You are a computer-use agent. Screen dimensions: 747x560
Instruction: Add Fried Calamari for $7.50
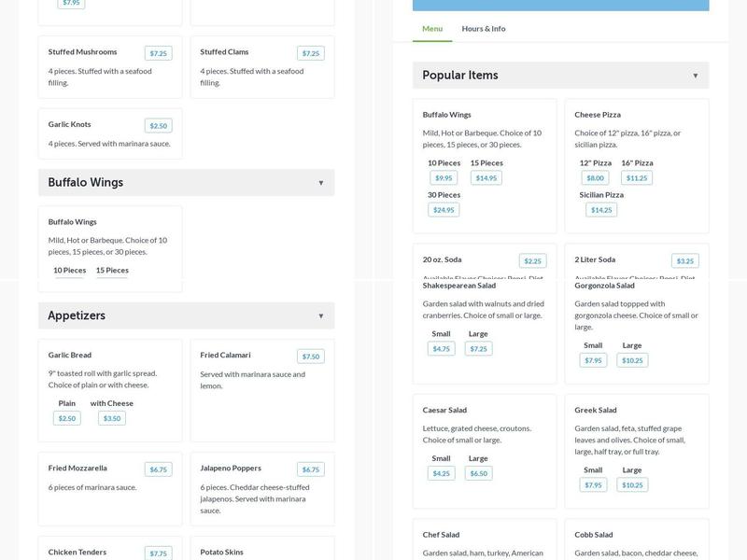[x=310, y=357]
